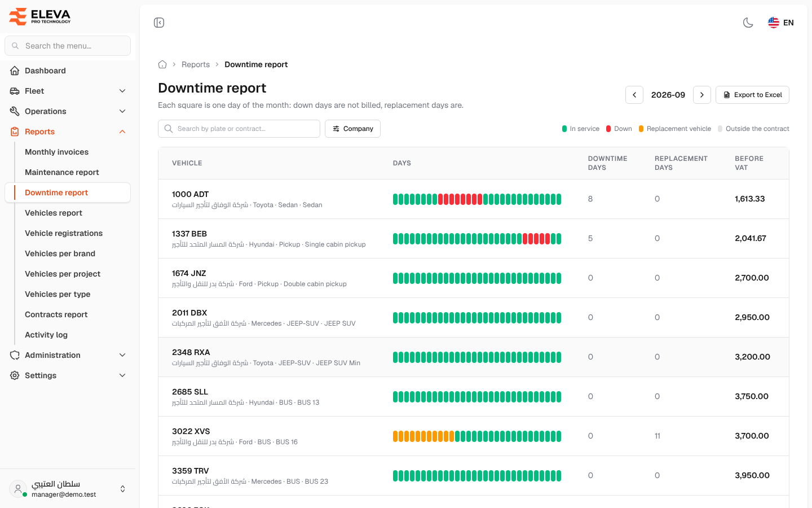Click the Fleet truck icon
812x508 pixels.
[15, 91]
